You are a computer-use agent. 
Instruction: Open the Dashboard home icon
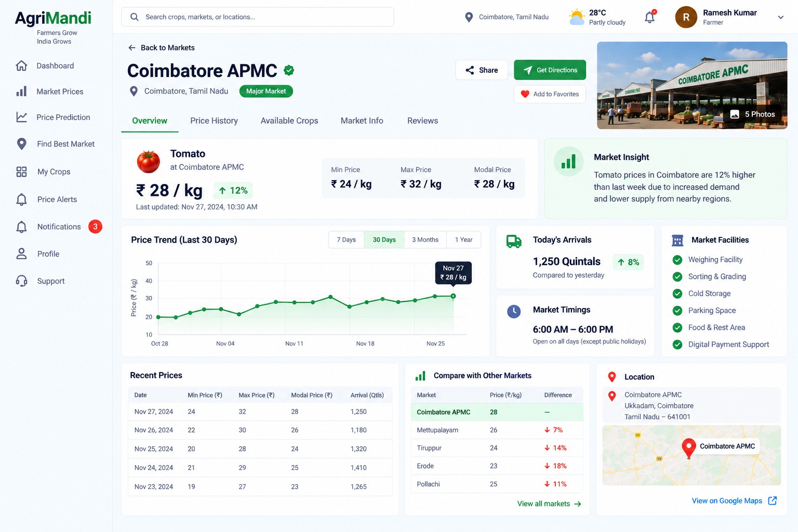(21, 65)
